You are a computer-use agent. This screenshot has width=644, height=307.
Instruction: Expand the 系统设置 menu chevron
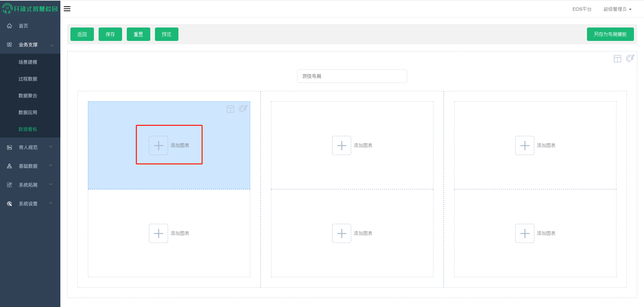pos(51,203)
